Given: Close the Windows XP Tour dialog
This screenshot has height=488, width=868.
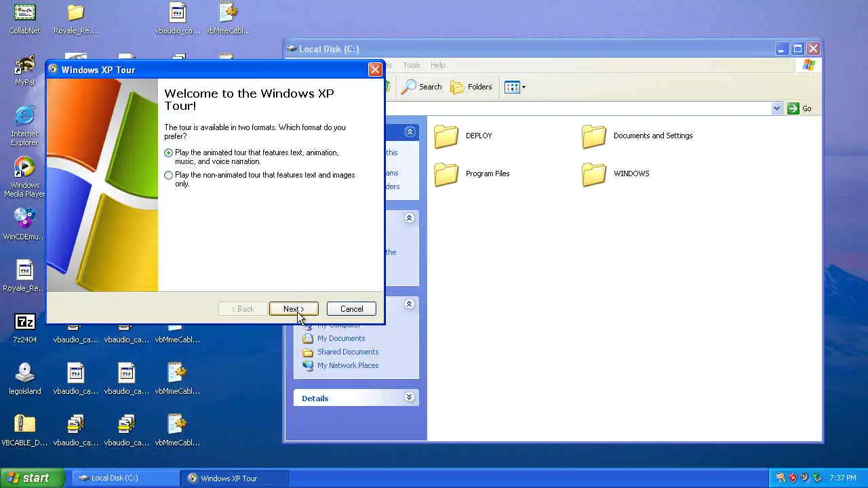Looking at the screenshot, I should tap(374, 70).
